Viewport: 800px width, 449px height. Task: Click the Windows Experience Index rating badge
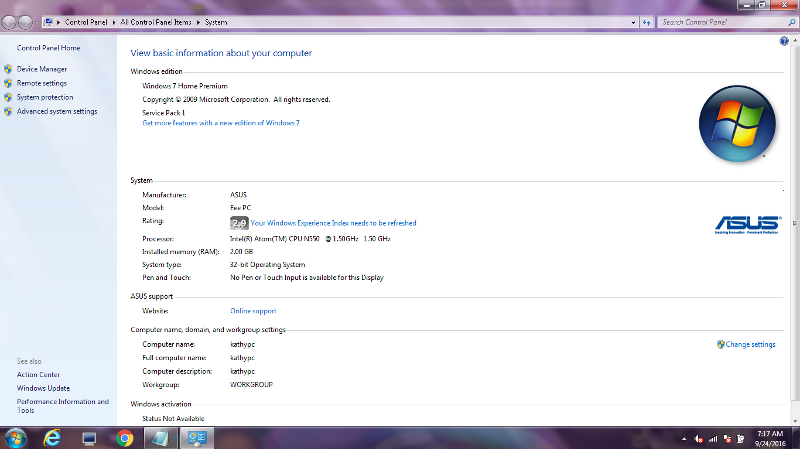pos(238,223)
